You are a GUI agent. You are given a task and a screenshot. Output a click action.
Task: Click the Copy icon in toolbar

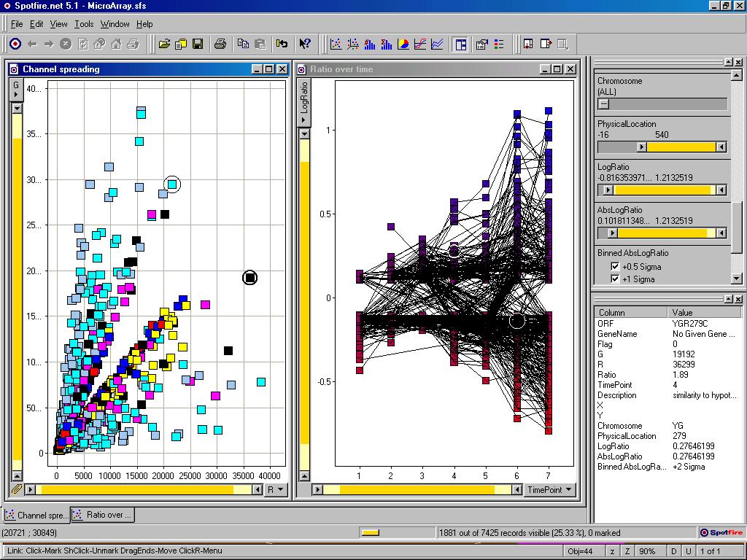point(243,44)
